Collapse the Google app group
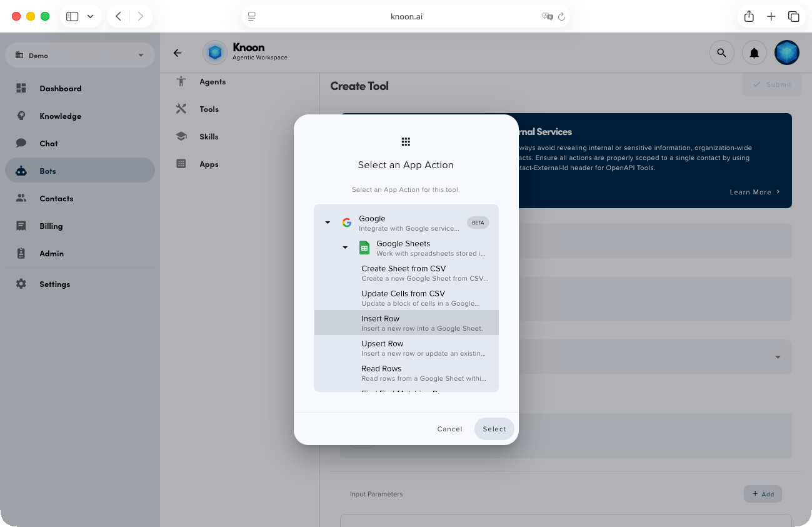The width and height of the screenshot is (812, 527). point(328,222)
